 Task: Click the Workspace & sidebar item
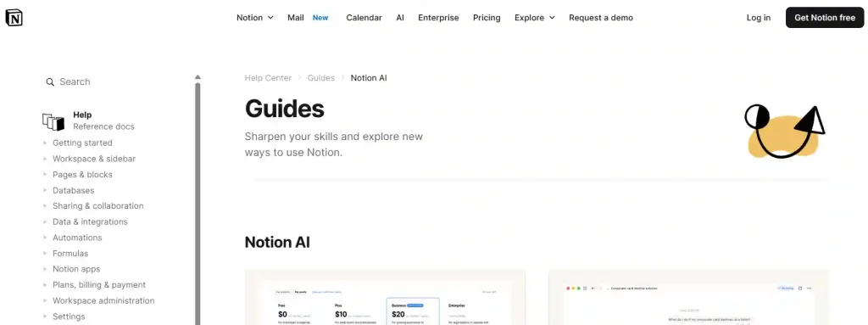point(94,159)
